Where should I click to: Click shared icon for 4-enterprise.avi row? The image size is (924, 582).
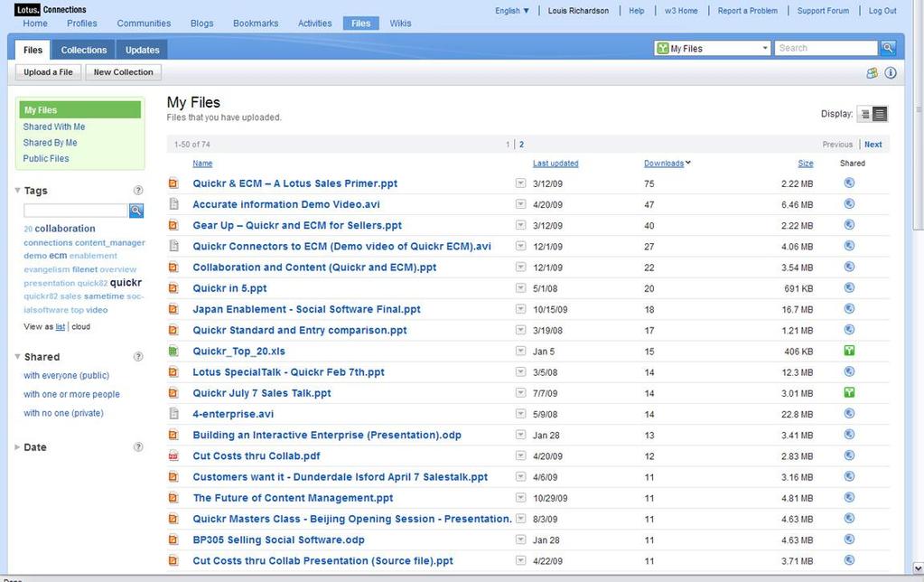point(849,413)
